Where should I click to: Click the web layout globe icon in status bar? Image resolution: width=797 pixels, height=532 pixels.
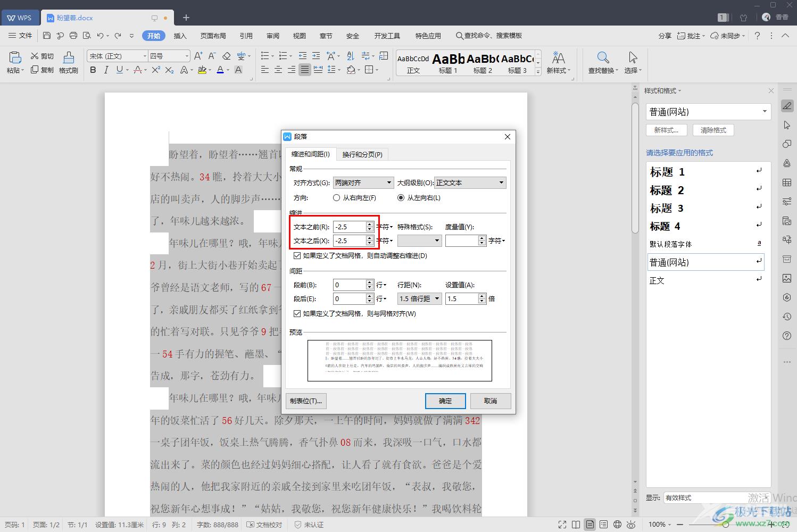tap(617, 525)
